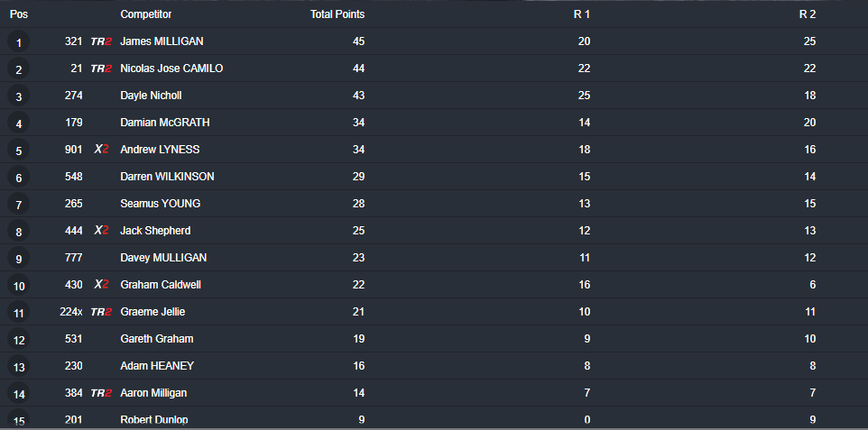Click the X2 badge beside Andrew LYNESS
The height and width of the screenshot is (430, 868).
101,150
